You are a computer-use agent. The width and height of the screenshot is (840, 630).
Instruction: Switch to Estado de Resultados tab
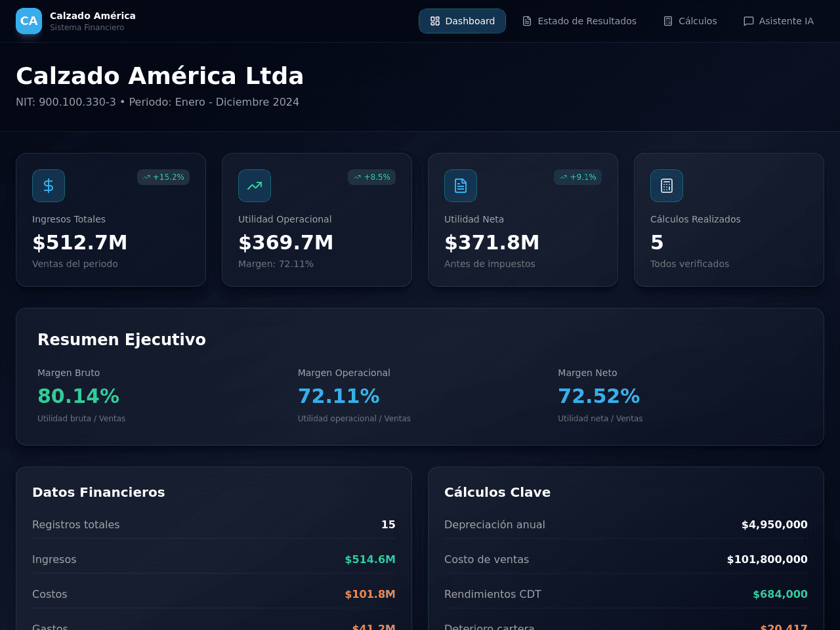point(579,21)
